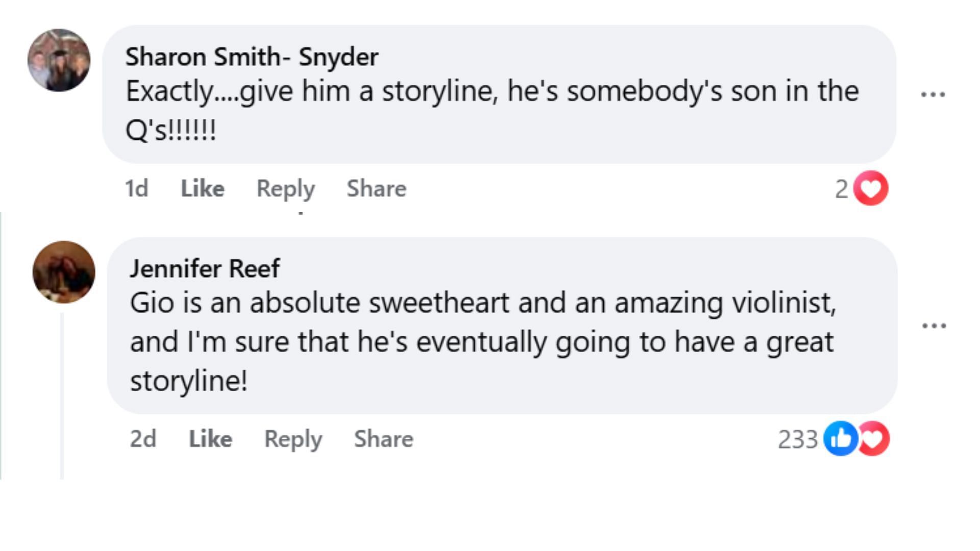
Task: Share Sharon Smith- Snyder's comment
Action: click(x=376, y=188)
